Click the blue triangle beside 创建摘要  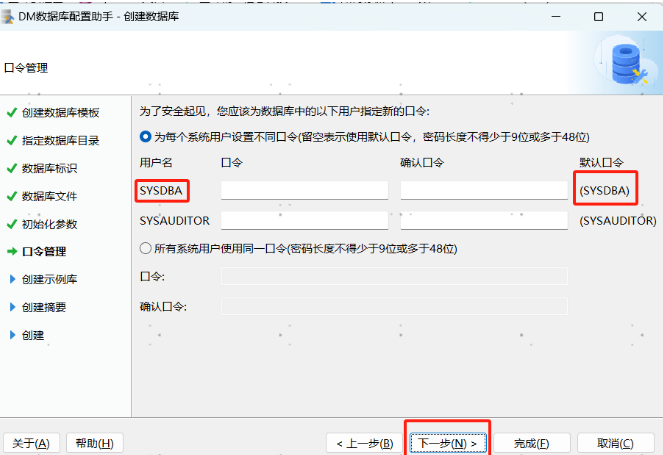[x=12, y=307]
